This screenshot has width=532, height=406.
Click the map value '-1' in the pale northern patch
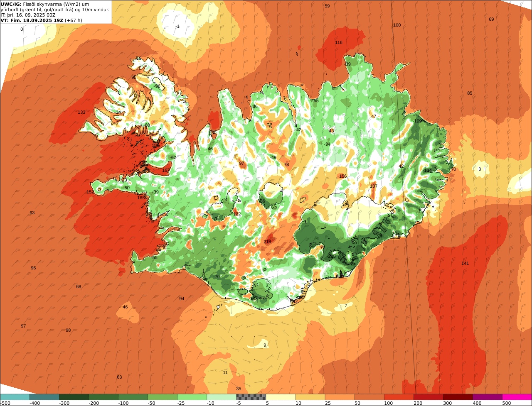(177, 26)
